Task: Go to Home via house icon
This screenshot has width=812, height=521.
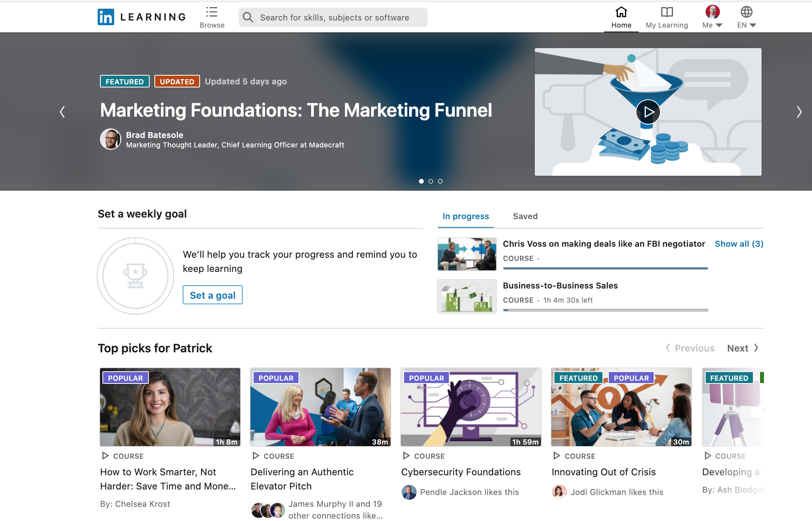Action: tap(621, 12)
